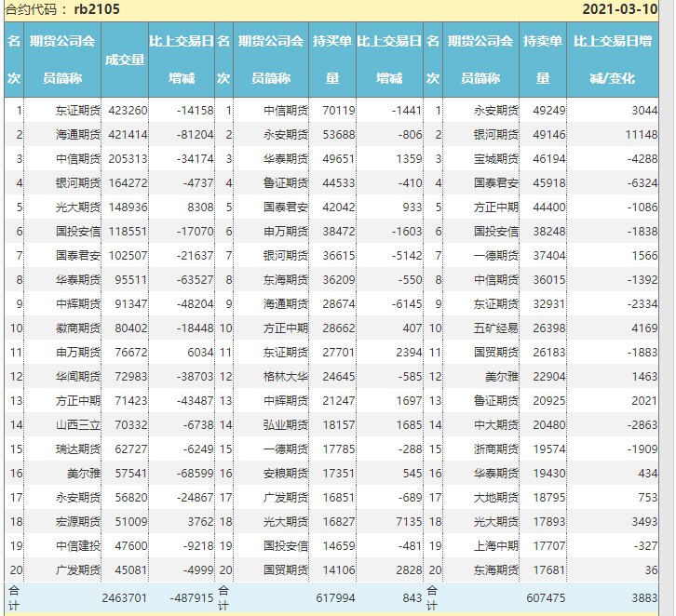The height and width of the screenshot is (616, 676).
Task: Click the 成交量 column header
Action: point(125,60)
